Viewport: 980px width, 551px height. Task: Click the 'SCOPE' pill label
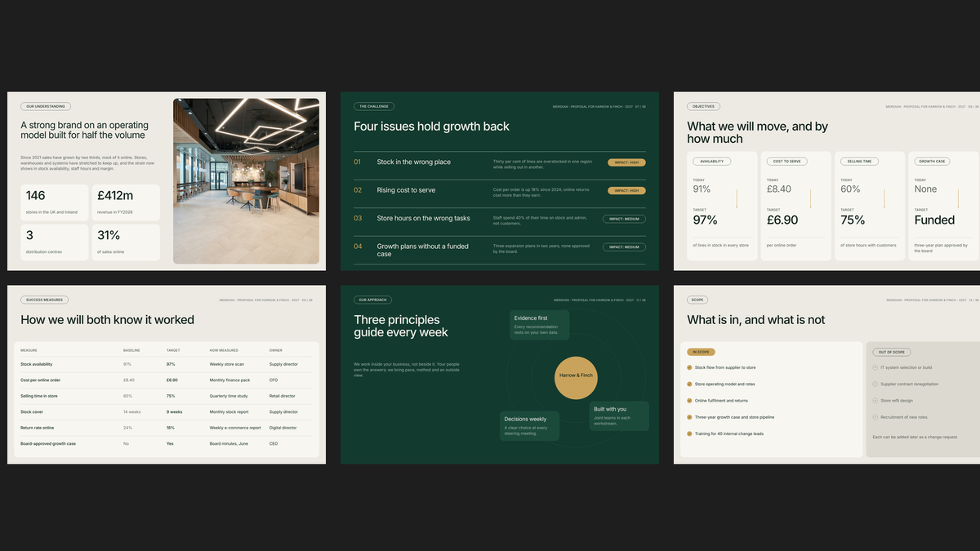pos(697,300)
